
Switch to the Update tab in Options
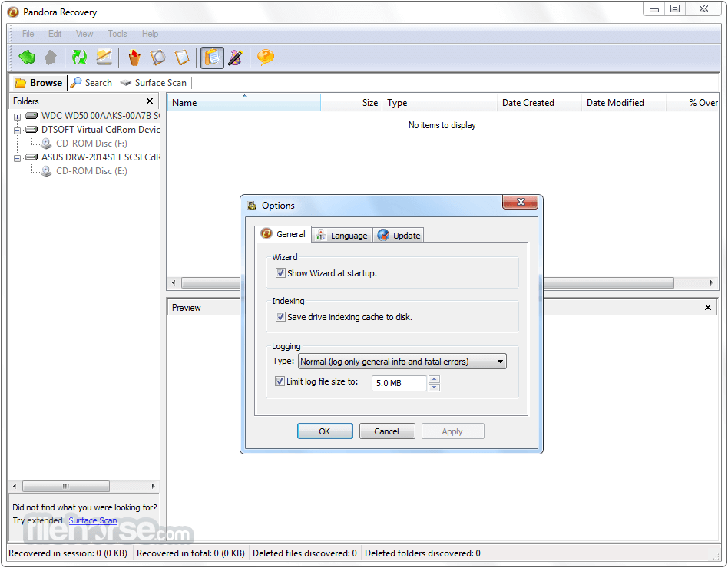pos(399,236)
